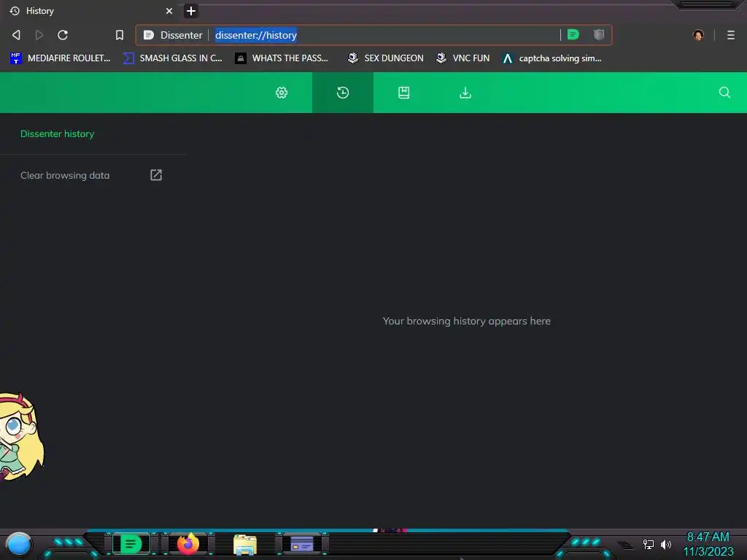Open the SMASH GLASS IN C... bookmark
The width and height of the screenshot is (747, 560).
(173, 58)
